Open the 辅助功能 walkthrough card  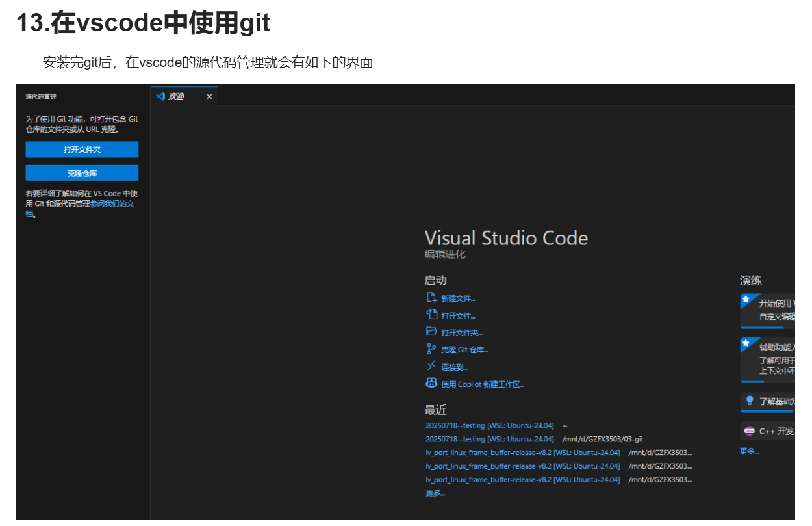coord(767,360)
